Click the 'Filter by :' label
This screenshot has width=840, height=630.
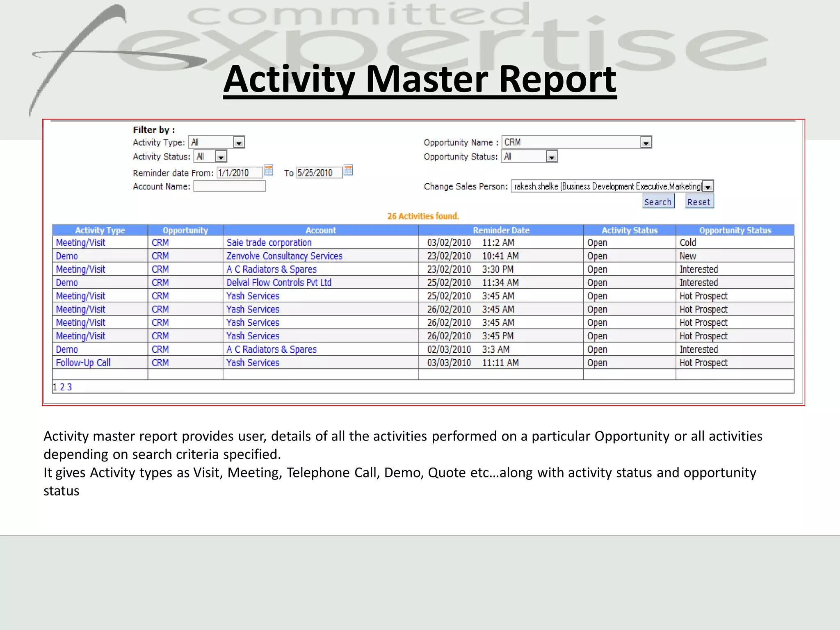[x=154, y=130]
